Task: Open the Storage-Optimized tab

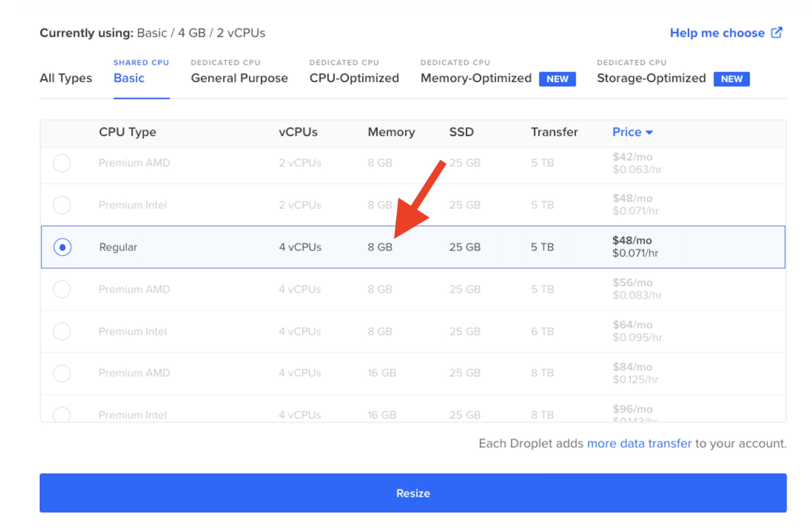Action: [x=651, y=78]
